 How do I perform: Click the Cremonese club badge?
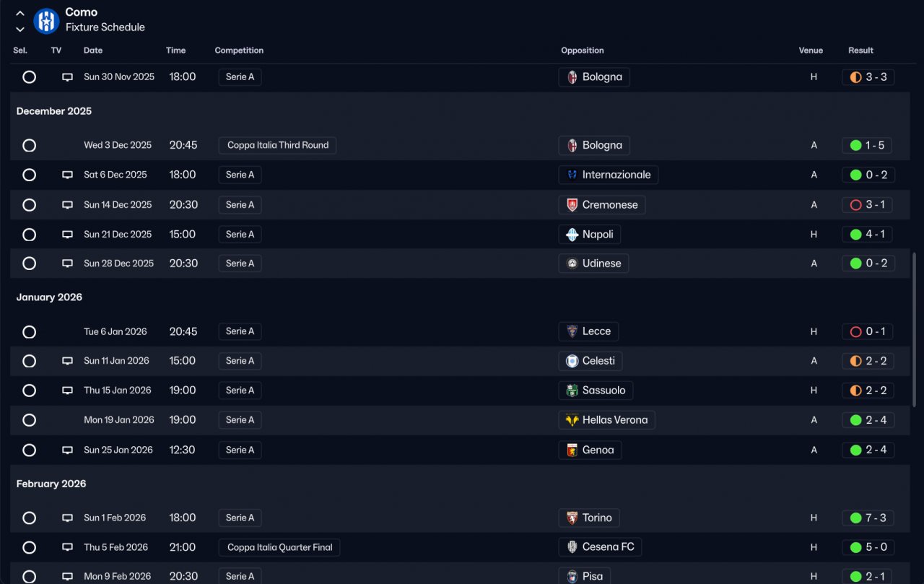[x=572, y=205]
